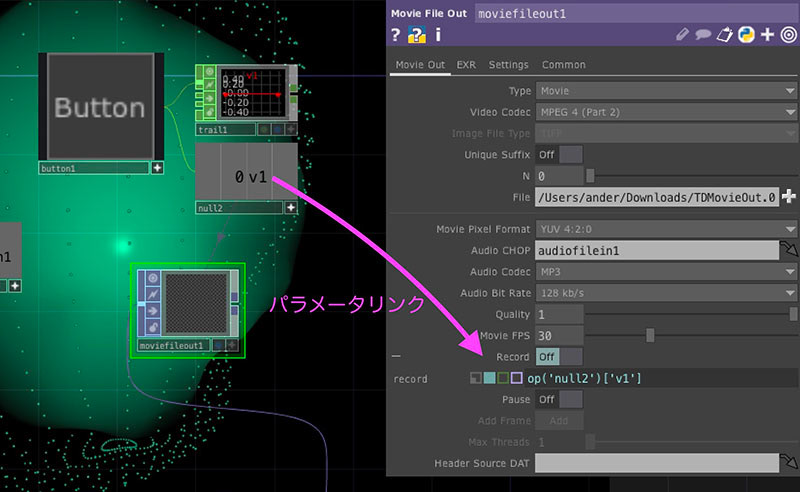
Task: Click the copy parameters clipboard icon
Action: click(x=724, y=35)
